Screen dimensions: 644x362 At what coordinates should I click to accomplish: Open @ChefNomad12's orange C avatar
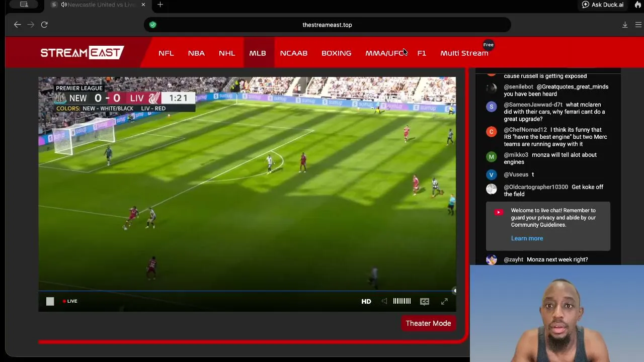(492, 132)
